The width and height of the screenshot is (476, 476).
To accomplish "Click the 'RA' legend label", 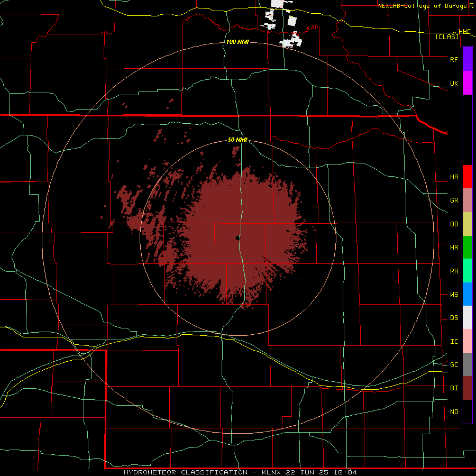I will coord(454,271).
